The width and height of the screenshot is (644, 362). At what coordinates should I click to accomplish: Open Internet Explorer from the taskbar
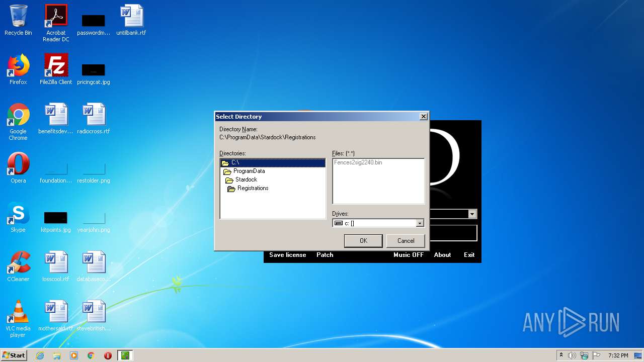coord(40,355)
